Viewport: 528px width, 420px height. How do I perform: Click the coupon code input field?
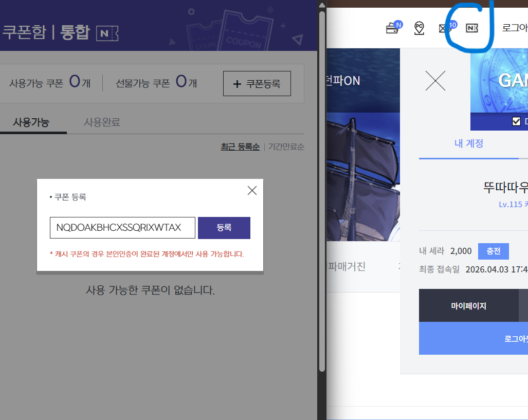tap(122, 228)
